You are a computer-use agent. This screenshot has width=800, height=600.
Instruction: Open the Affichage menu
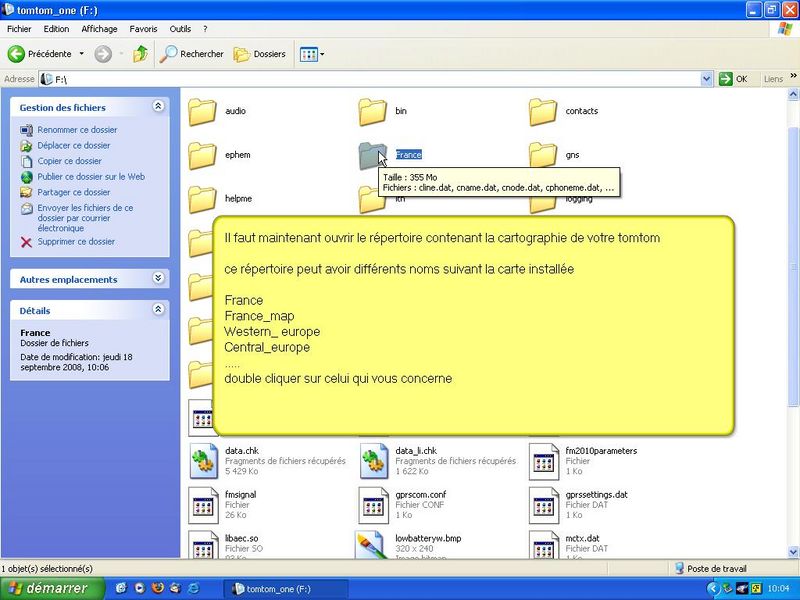pyautogui.click(x=99, y=29)
